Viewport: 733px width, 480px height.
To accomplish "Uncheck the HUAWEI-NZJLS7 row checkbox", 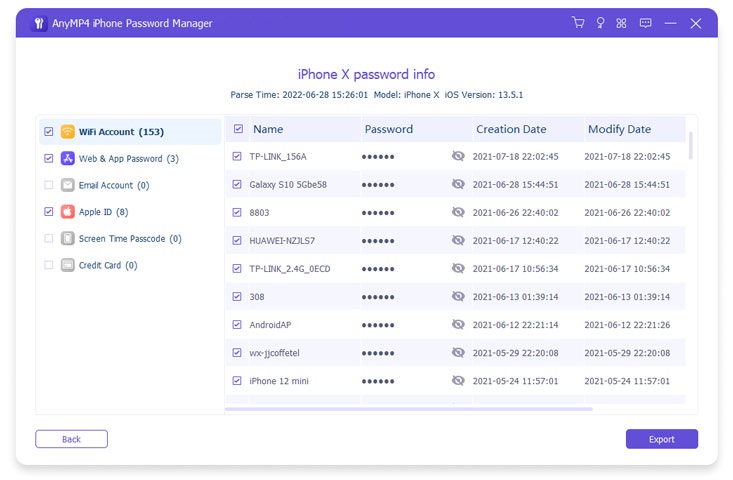I will [x=237, y=241].
